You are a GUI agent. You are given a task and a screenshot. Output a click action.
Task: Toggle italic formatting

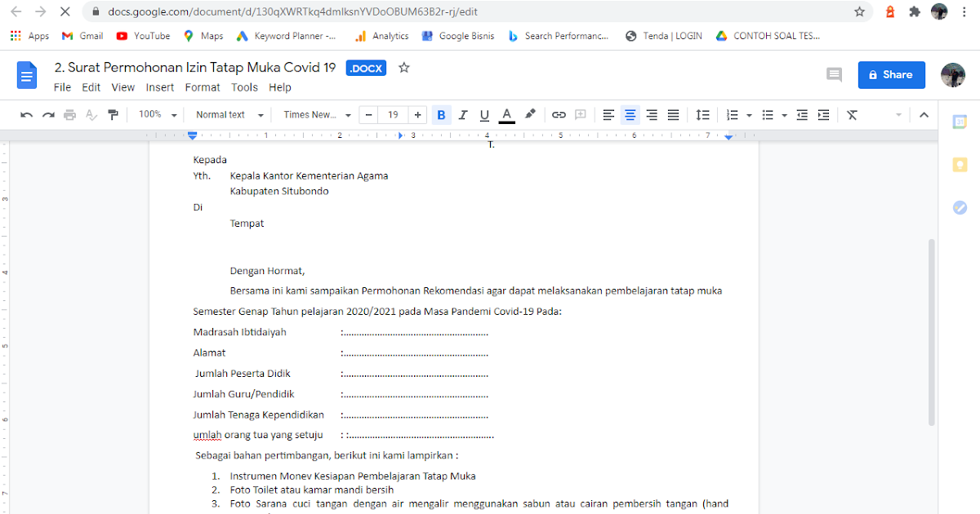click(463, 115)
